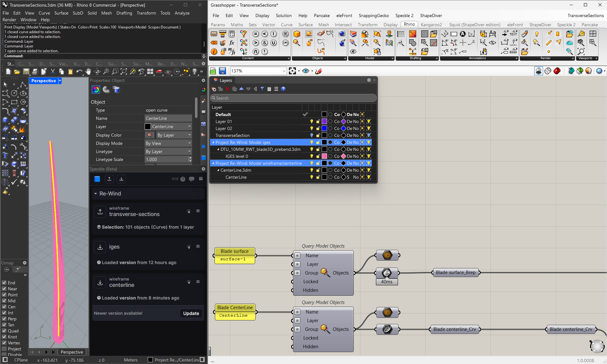The height and width of the screenshot is (364, 607).
Task: Open the Rhino Analyze menu
Action: tap(182, 13)
